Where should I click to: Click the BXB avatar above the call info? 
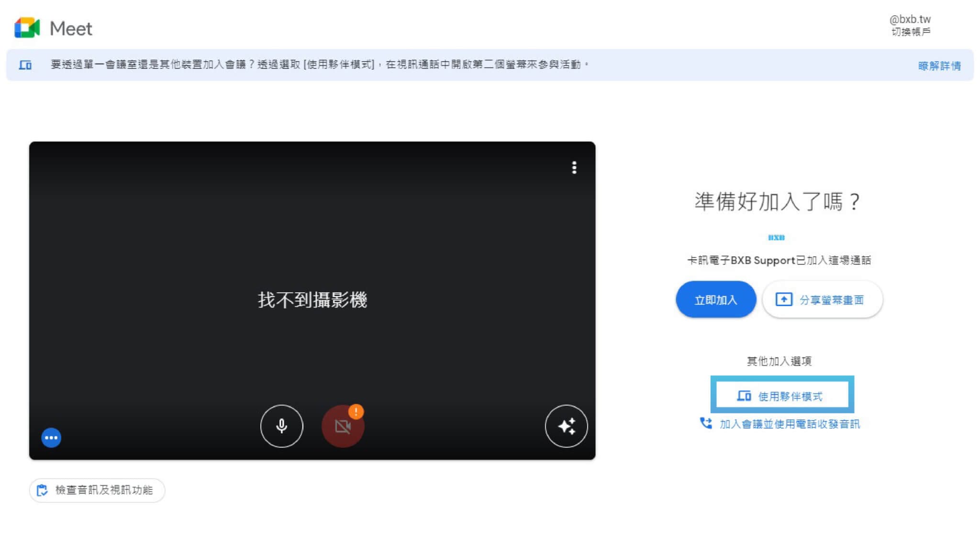[778, 237]
